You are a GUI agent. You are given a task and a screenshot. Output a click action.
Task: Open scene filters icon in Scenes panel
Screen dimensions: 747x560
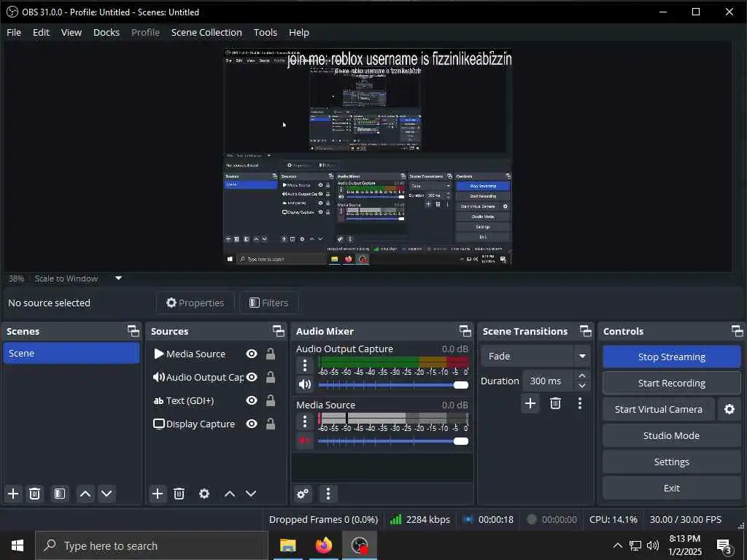click(x=60, y=494)
